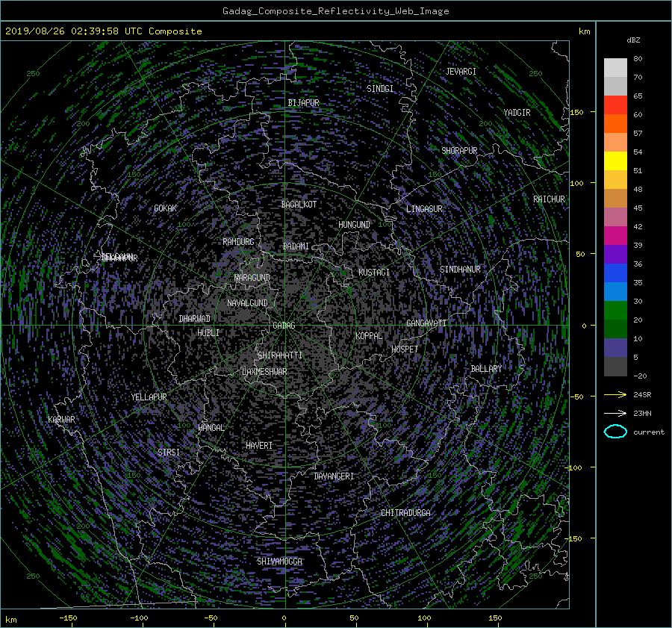
Task: Click the BALLARY city label
Action: (x=486, y=369)
